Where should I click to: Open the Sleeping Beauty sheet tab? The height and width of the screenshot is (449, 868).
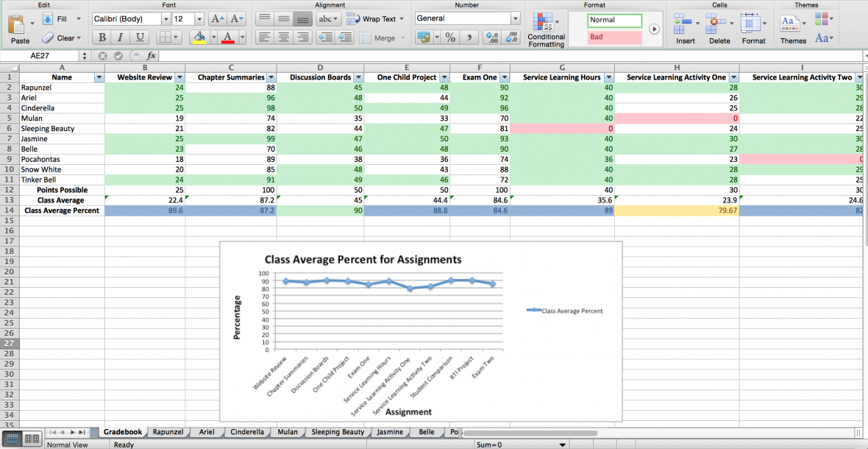[338, 432]
